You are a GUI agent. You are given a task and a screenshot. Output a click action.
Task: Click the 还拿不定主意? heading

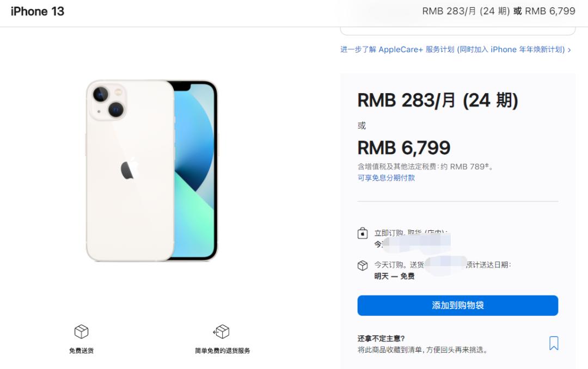tap(381, 339)
